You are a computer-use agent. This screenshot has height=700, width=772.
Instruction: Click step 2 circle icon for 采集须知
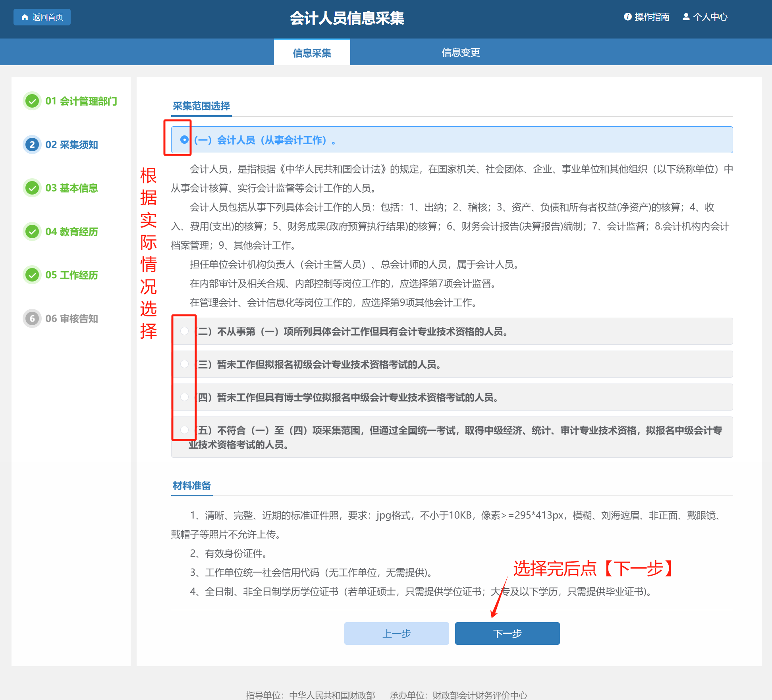coord(32,145)
